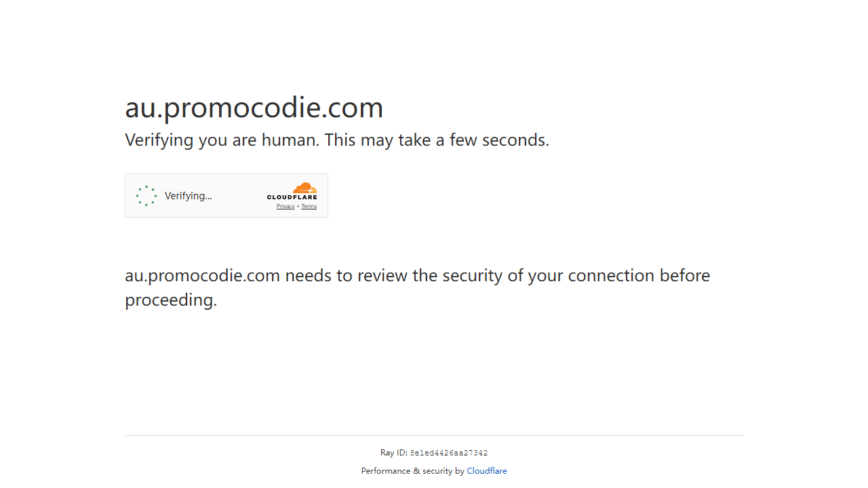868x488 pixels.
Task: Follow the Cloudflare link in the footer
Action: (487, 470)
